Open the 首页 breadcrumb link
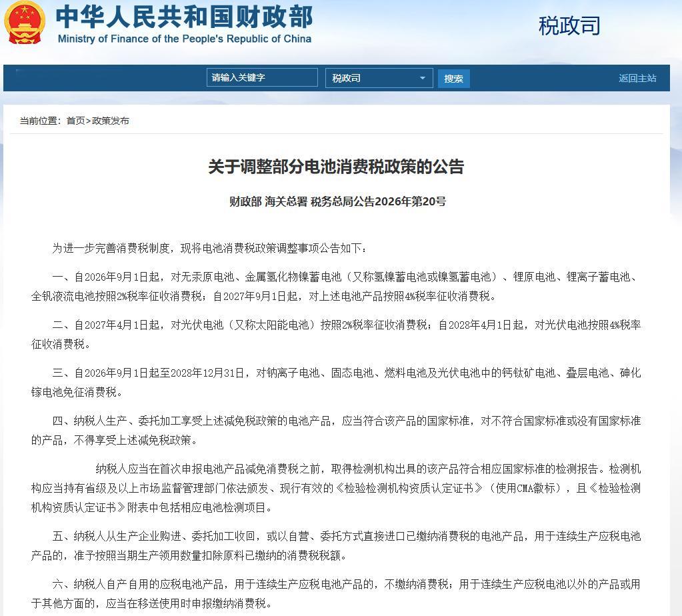 75,121
